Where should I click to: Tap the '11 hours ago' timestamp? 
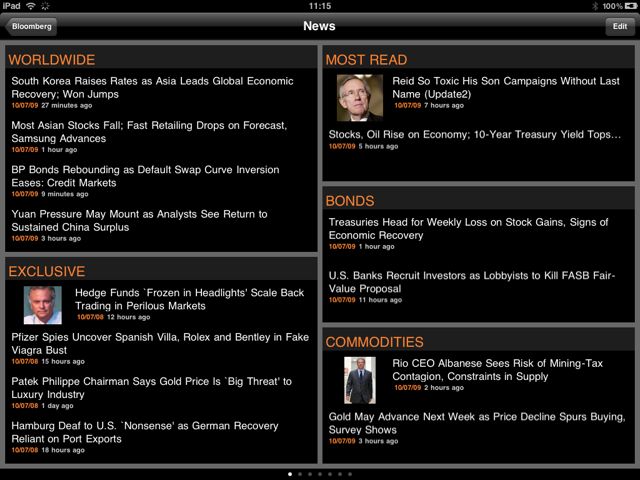point(380,300)
